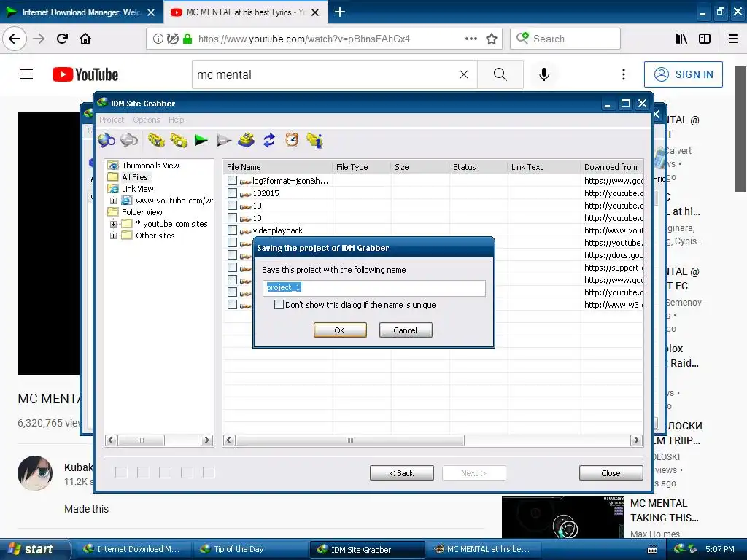Click the YouTube logo

[x=85, y=74]
